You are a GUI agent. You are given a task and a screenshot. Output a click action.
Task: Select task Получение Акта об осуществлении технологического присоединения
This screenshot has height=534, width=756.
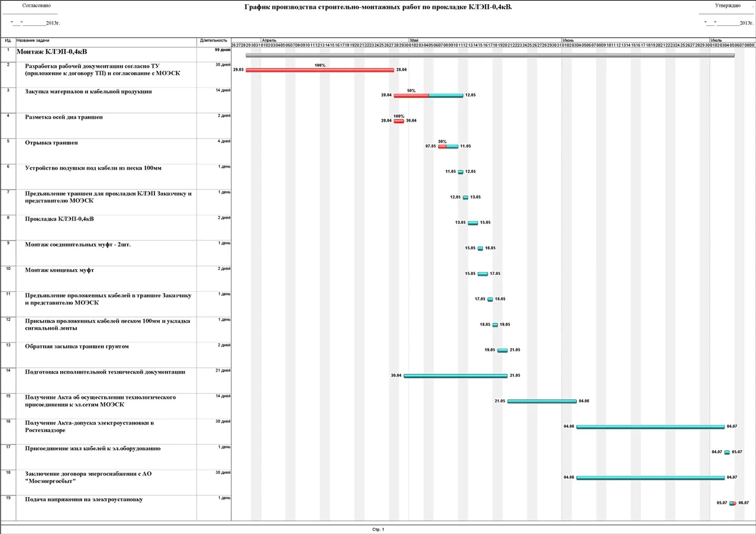pyautogui.click(x=100, y=401)
